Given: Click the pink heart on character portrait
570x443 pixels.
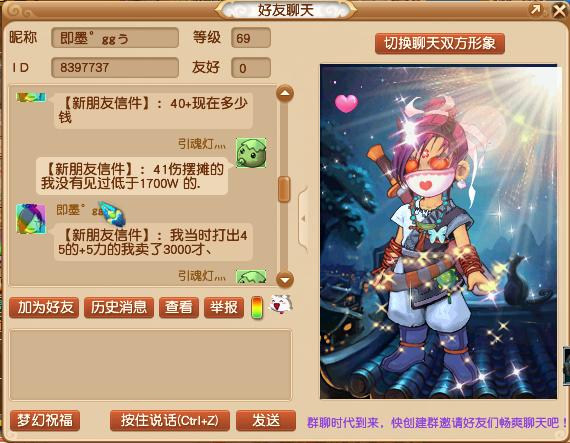Looking at the screenshot, I should [x=346, y=103].
